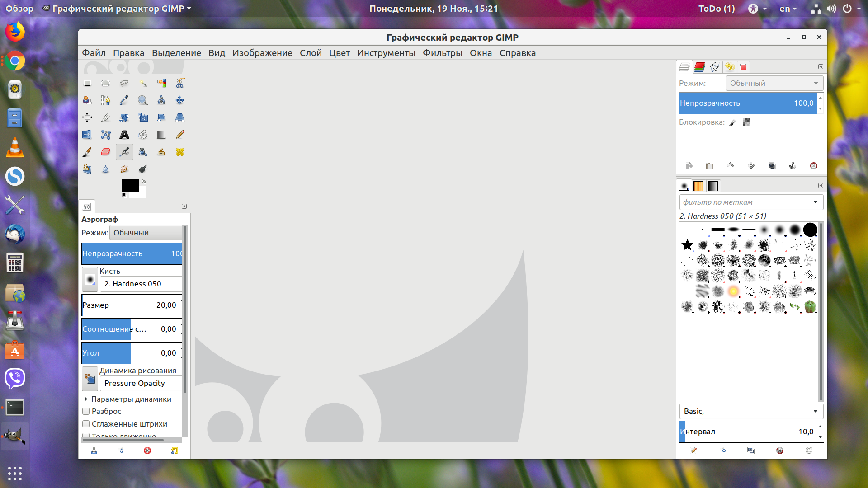Click the ToDo (1) indicator

coord(717,9)
